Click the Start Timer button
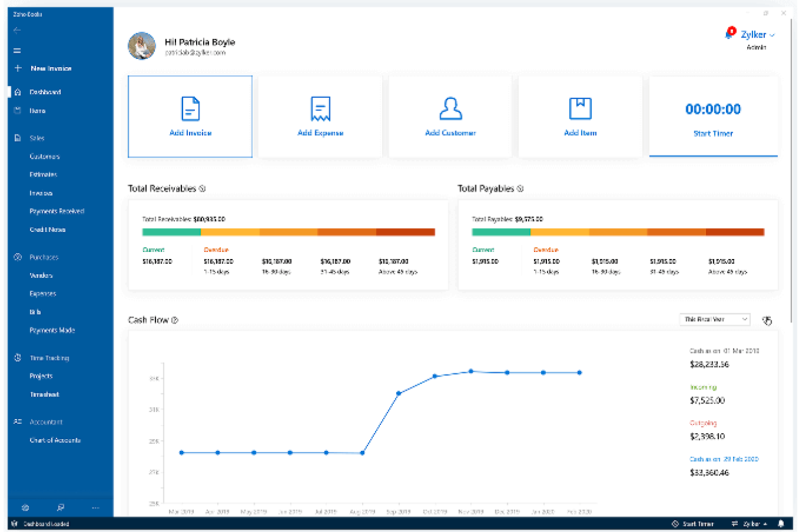The height and width of the screenshot is (532, 798). click(713, 134)
